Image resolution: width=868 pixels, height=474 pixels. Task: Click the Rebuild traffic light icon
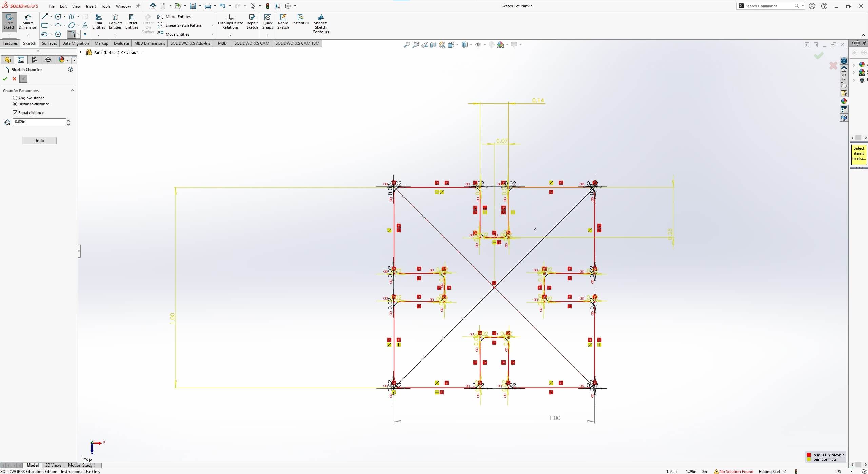[268, 6]
